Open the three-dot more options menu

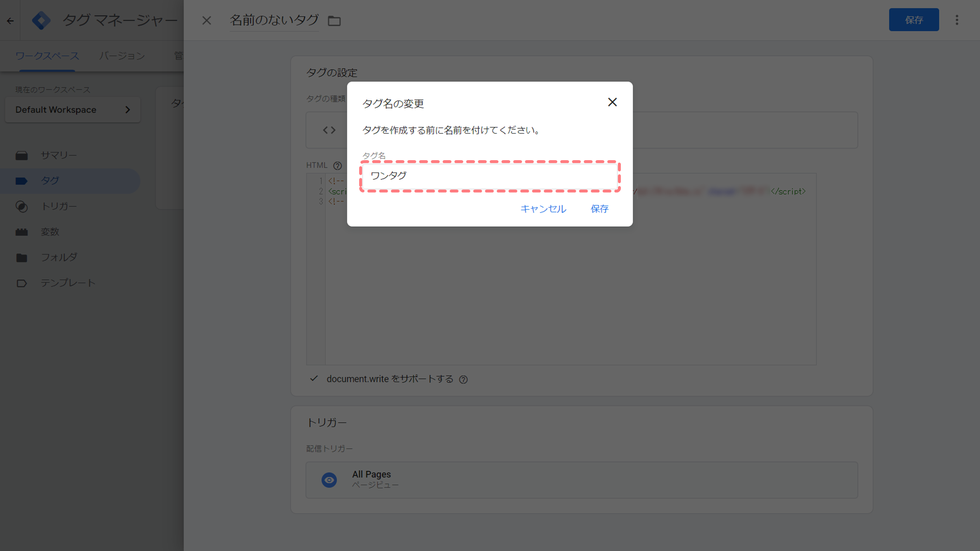pyautogui.click(x=956, y=20)
